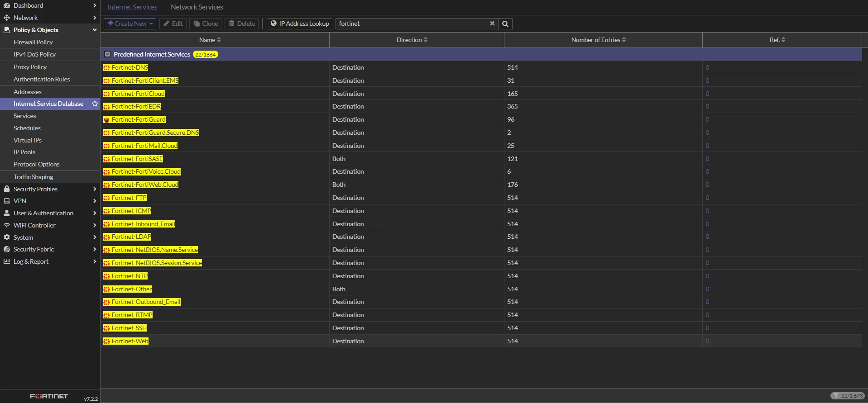The height and width of the screenshot is (403, 868).
Task: Click the Fortinet-FortiGuard shield icon
Action: (106, 120)
